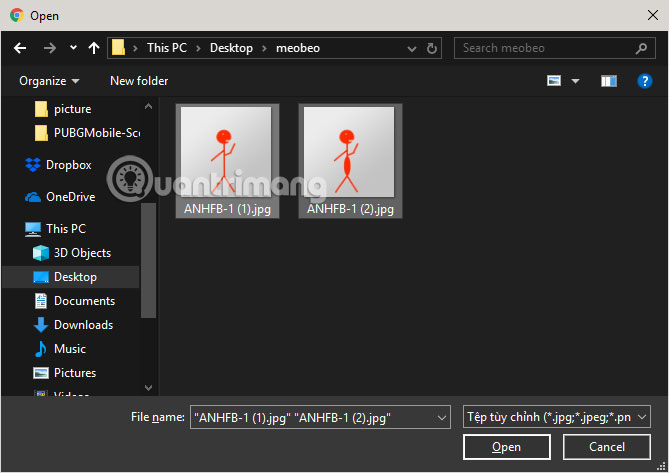This screenshot has width=669, height=473.
Task: Select This PC in navigation pane
Action: 66,229
